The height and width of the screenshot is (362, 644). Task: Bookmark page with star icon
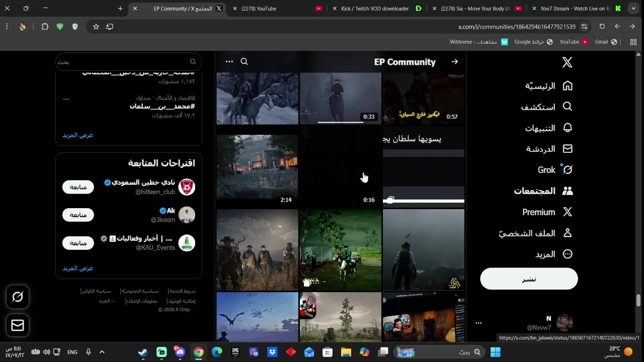(x=96, y=27)
